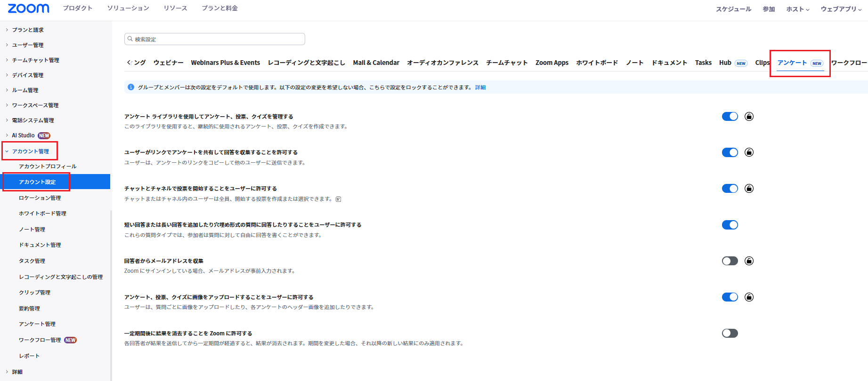868x381 pixels.
Task: Collapse アカウント管理 section
Action: coord(30,151)
